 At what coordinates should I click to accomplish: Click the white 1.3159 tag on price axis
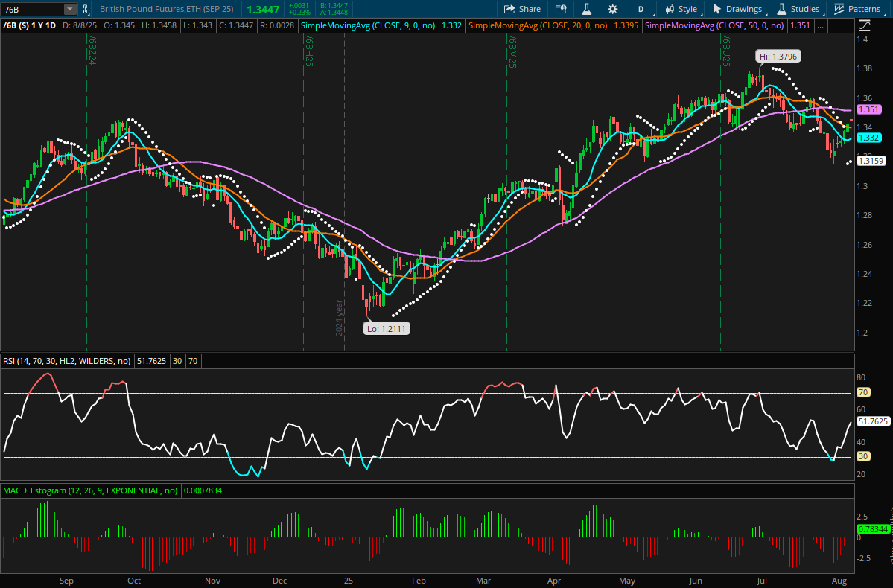click(871, 161)
